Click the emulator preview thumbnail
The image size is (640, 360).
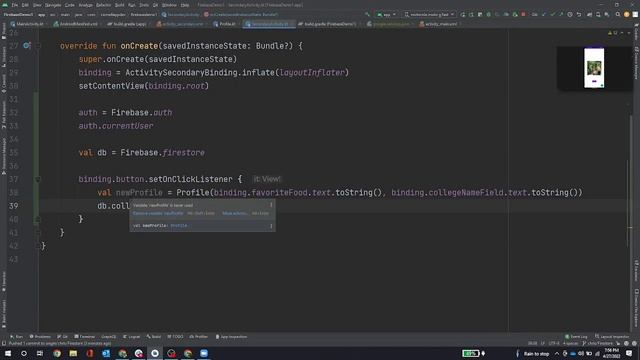[594, 68]
